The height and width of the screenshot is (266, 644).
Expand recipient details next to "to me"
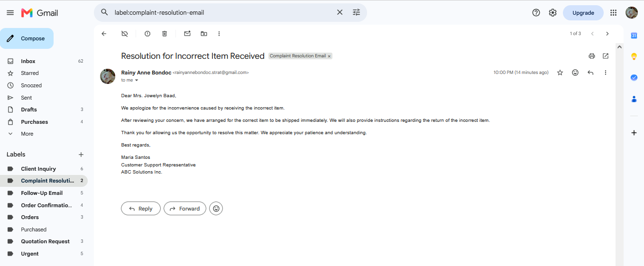pyautogui.click(x=137, y=80)
